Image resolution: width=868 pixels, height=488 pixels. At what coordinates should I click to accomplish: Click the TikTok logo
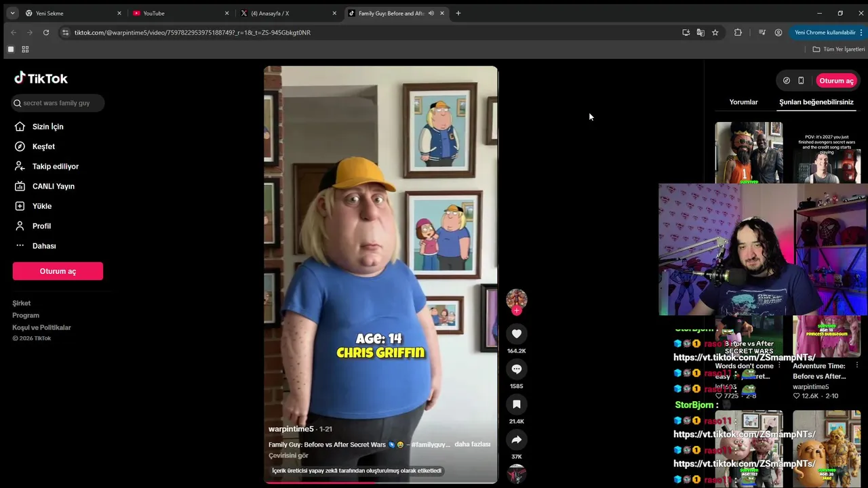point(41,79)
